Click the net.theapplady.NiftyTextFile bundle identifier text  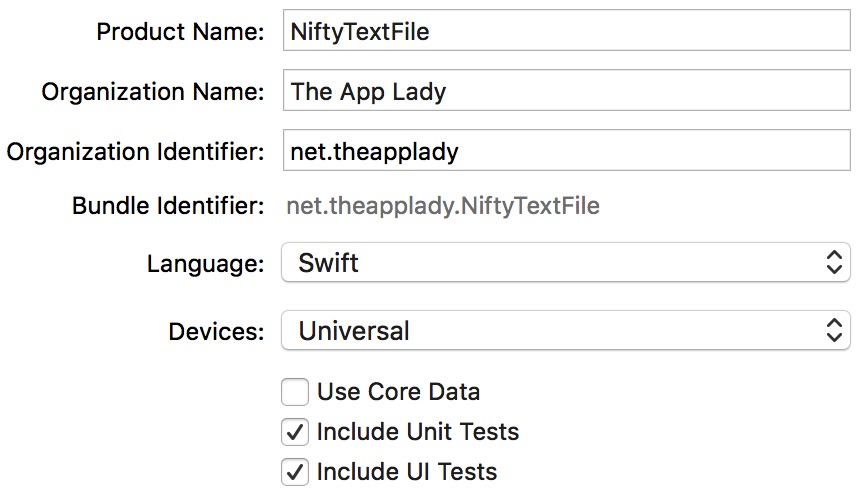coord(443,206)
